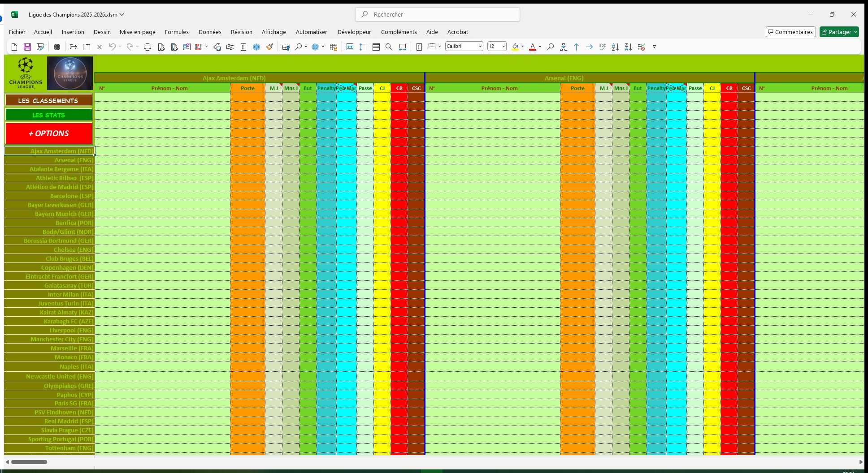Screen dimensions: 868x473
Task: Click the blue right arrow icon
Action: (x=589, y=47)
